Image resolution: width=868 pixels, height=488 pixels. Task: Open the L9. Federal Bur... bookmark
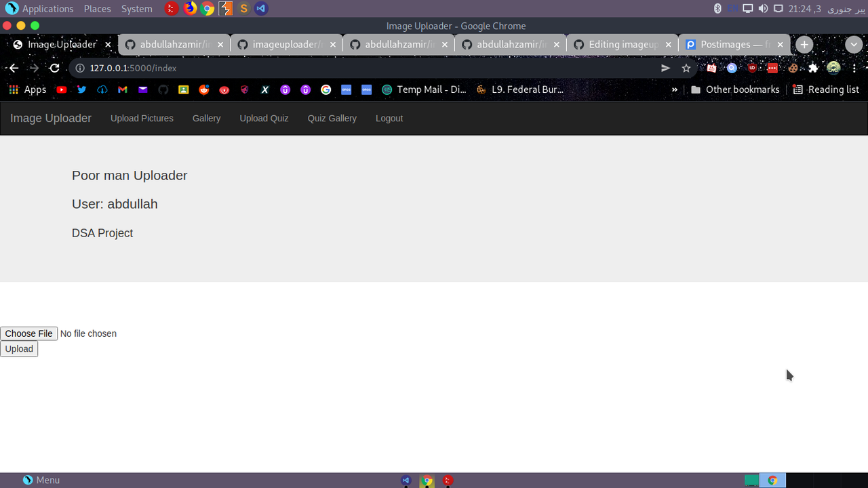[520, 89]
